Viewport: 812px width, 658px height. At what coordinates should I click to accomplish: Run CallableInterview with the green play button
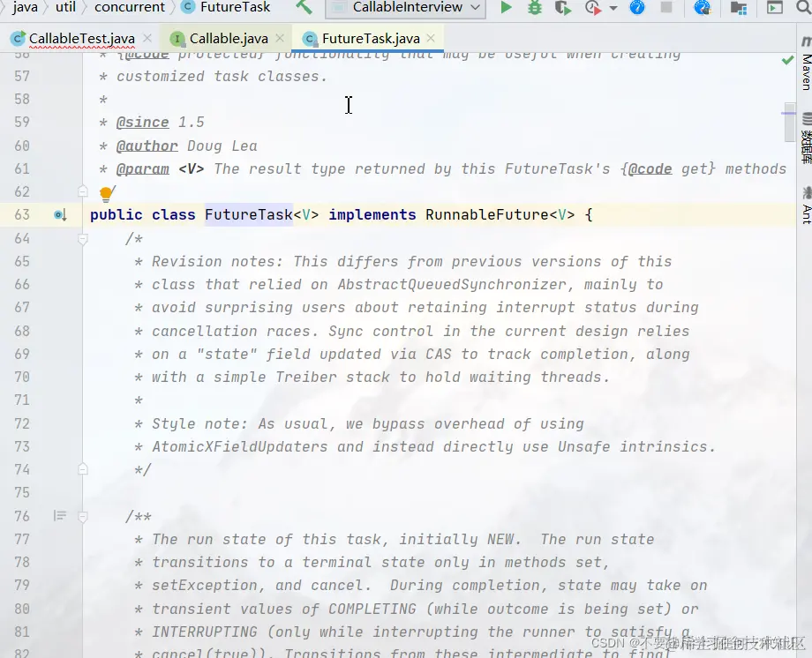coord(506,7)
